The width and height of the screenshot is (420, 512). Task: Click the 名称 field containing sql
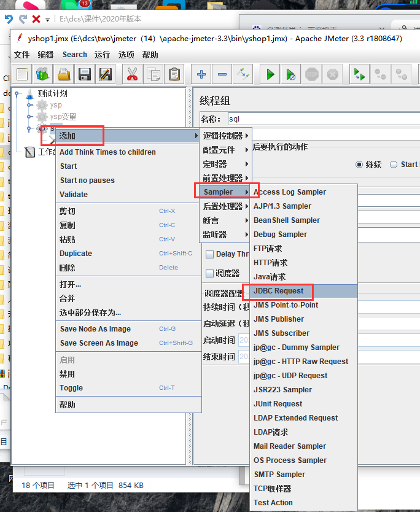pyautogui.click(x=324, y=119)
